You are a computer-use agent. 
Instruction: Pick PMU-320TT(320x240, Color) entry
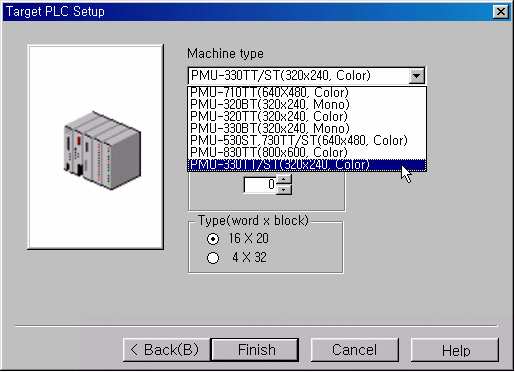coord(307,116)
